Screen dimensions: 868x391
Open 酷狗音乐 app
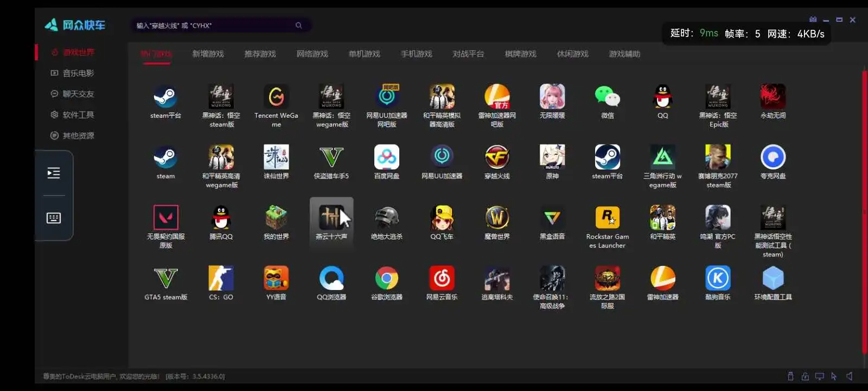(x=718, y=279)
